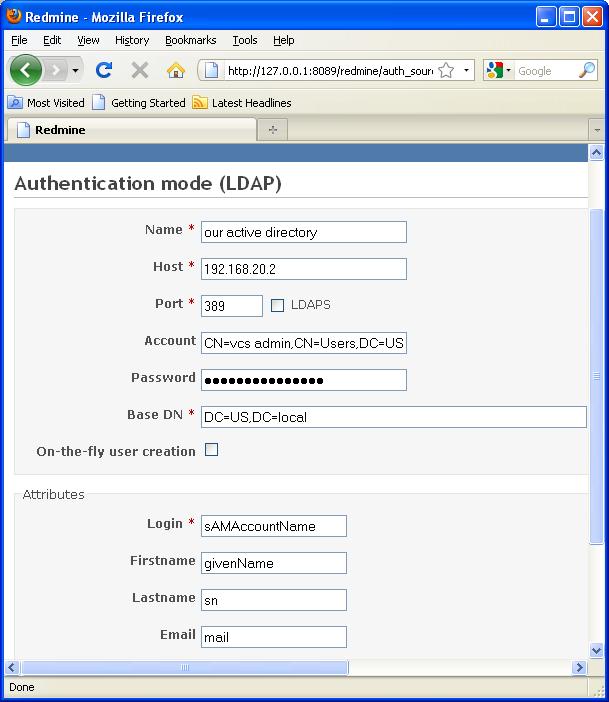Click the search magnifying glass icon
The width and height of the screenshot is (609, 702).
point(587,70)
